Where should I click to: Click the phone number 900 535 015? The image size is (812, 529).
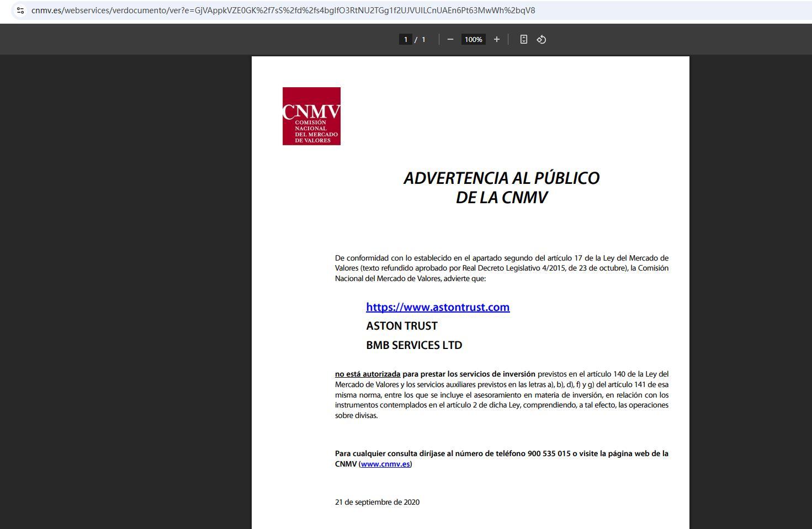coord(549,453)
